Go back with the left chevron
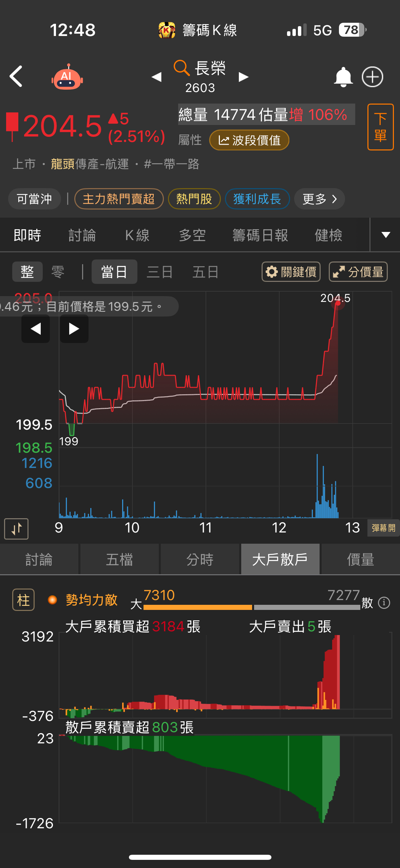 click(x=16, y=76)
